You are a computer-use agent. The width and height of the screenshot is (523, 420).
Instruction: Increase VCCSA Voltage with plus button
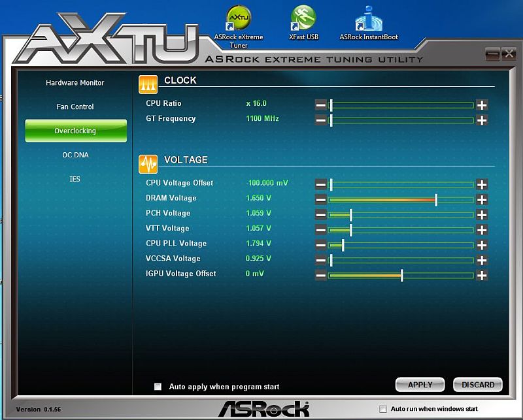click(x=482, y=260)
